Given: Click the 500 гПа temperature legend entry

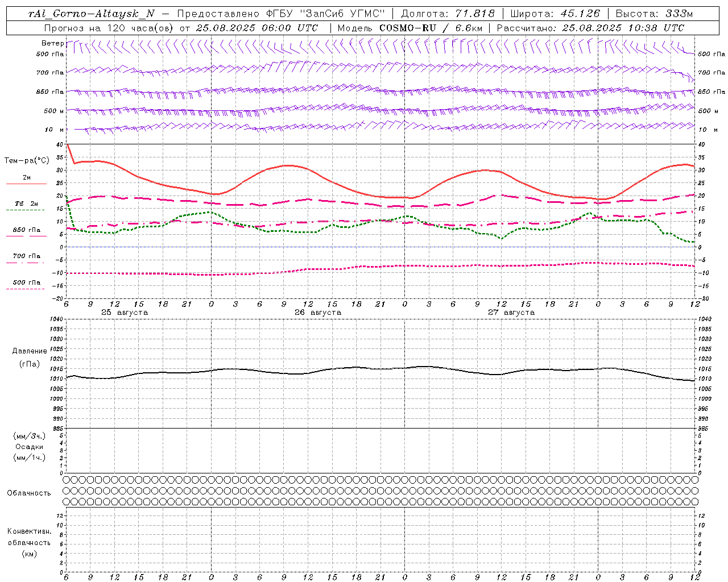Looking at the screenshot, I should point(27,282).
